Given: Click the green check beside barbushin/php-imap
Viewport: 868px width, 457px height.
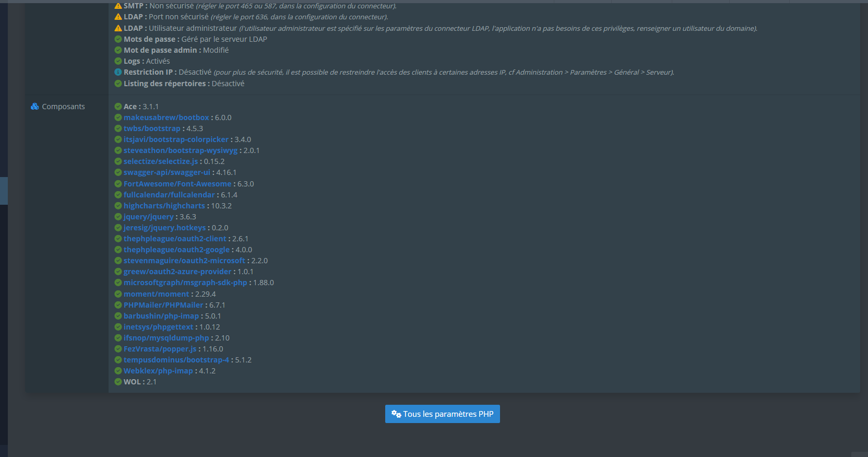Looking at the screenshot, I should tap(118, 316).
